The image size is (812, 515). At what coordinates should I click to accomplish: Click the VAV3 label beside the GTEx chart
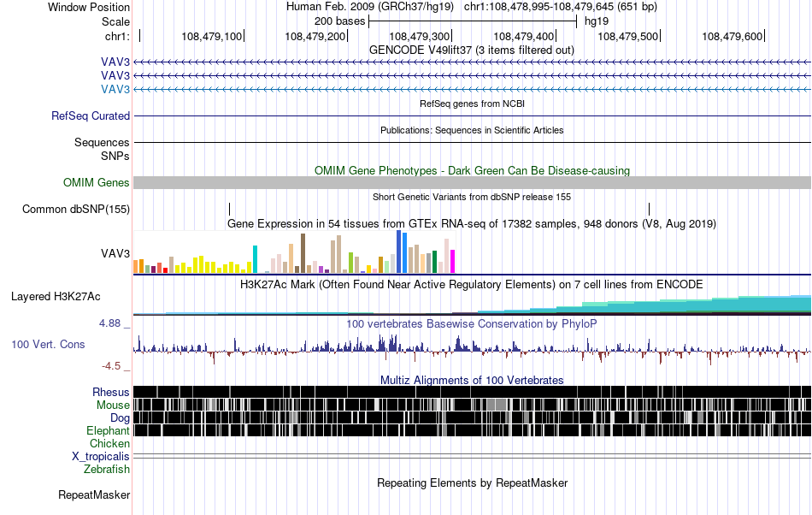[x=115, y=253]
